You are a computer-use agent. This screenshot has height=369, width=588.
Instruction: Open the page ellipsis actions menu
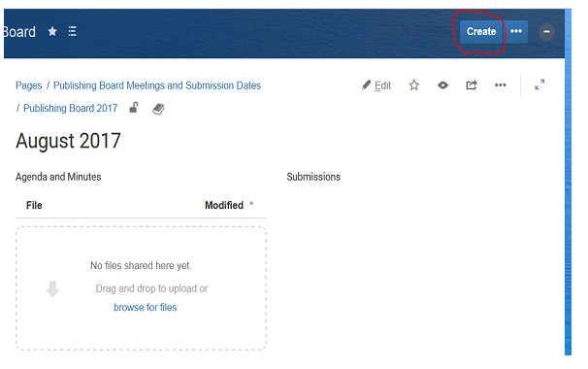pyautogui.click(x=501, y=85)
